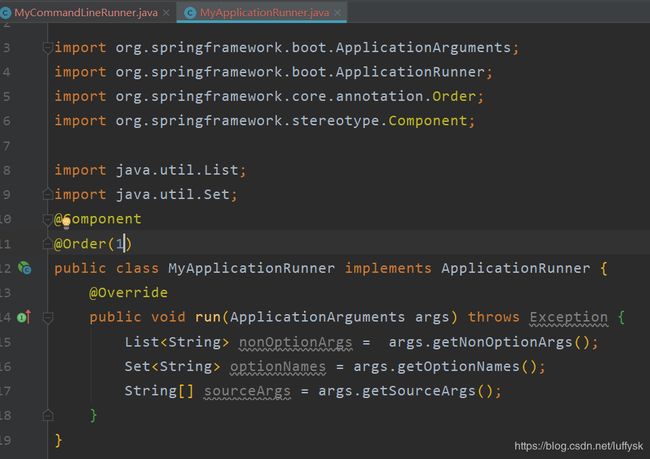Select MyApplicationRunner.java tab
The width and height of the screenshot is (650, 459).
tap(264, 12)
